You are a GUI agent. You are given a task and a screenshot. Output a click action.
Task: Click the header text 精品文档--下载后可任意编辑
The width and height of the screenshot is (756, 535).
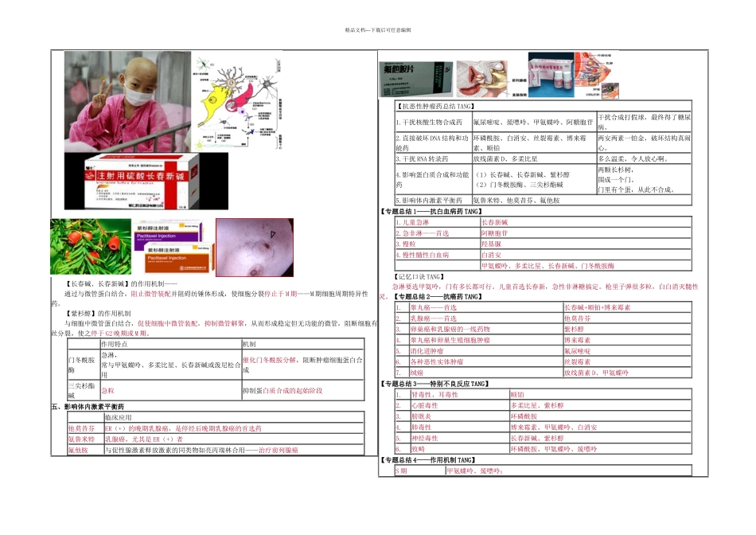tap(378, 30)
